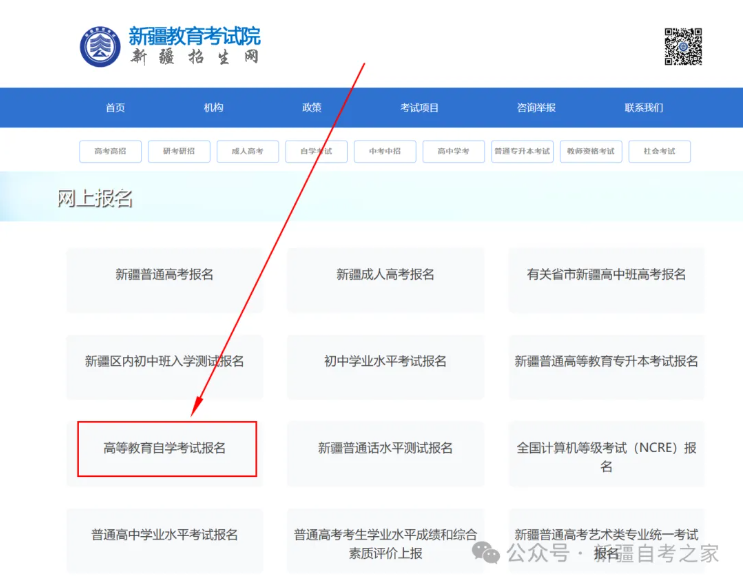This screenshot has width=750, height=584.
Task: Open the 首页 navigation item
Action: [x=115, y=108]
